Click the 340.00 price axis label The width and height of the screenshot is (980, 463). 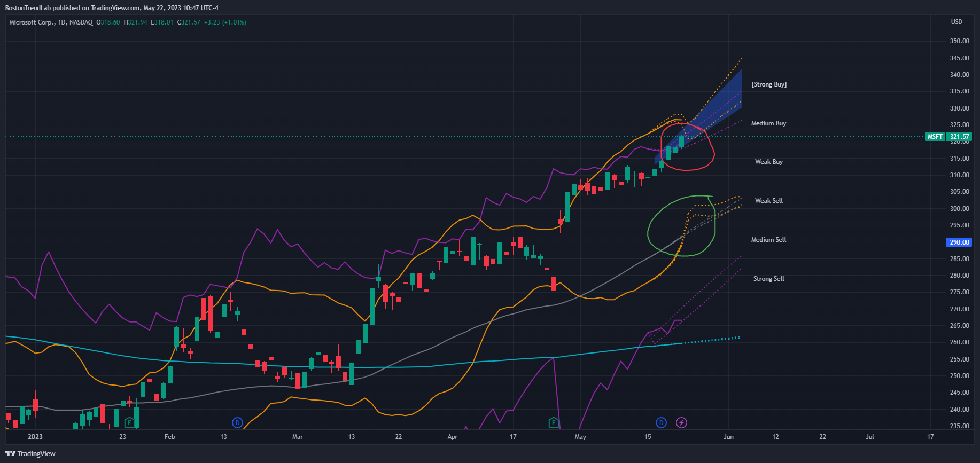click(x=959, y=75)
